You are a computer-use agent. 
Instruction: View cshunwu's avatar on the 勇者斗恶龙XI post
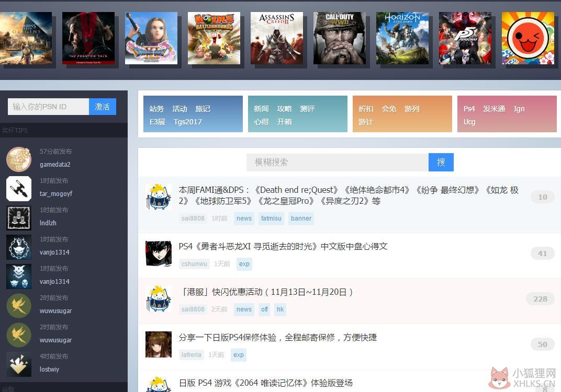coord(159,253)
